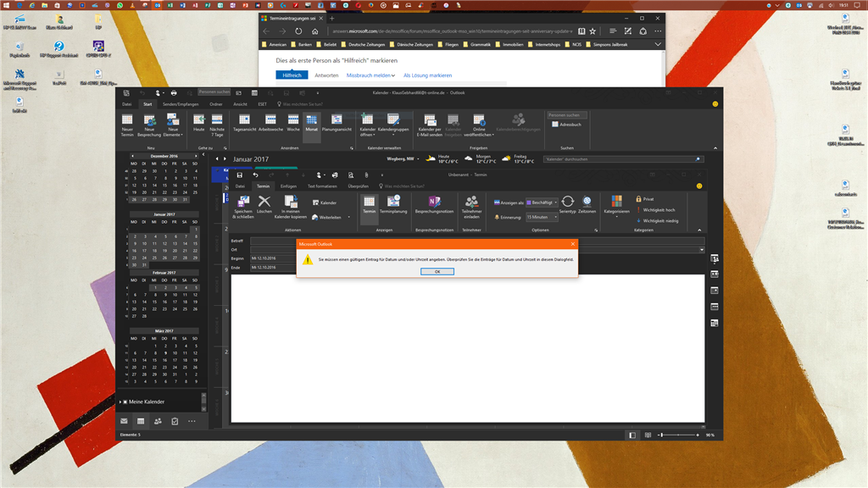Toggle Wichtigkeit: hoch
Viewport: 868px width, 488px height.
point(656,210)
